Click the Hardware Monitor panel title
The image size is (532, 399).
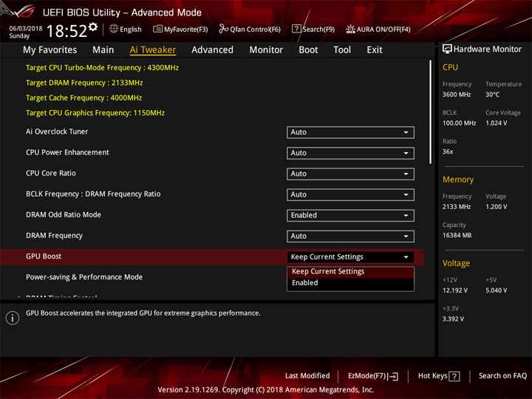487,50
